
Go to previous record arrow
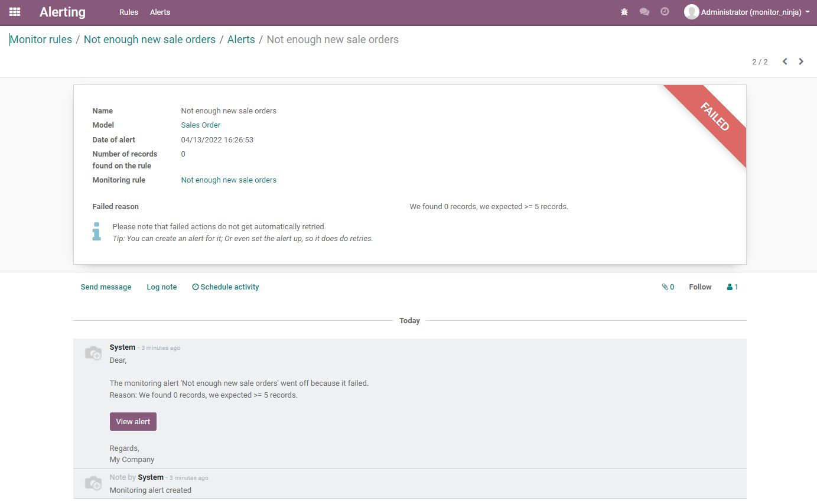tap(785, 61)
